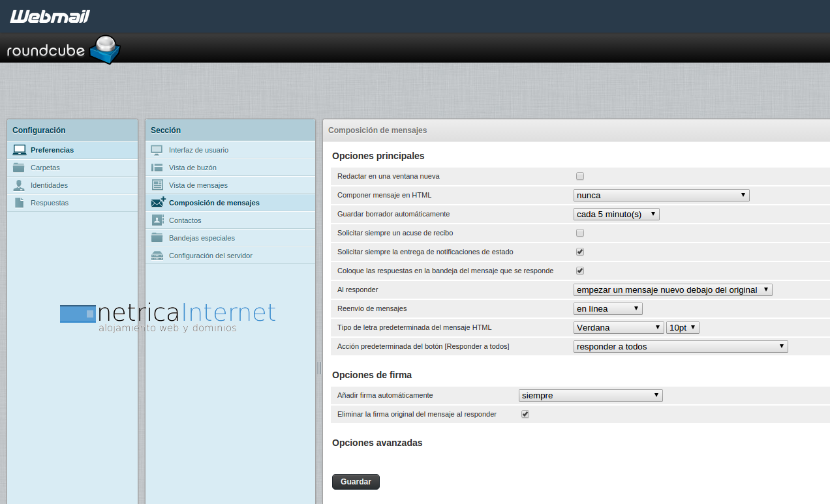830x504 pixels.
Task: Click the Contactos address book icon
Action: [x=157, y=220]
